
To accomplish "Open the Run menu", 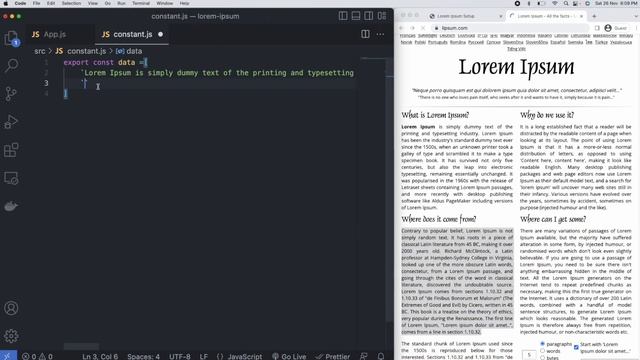I will (121, 3).
